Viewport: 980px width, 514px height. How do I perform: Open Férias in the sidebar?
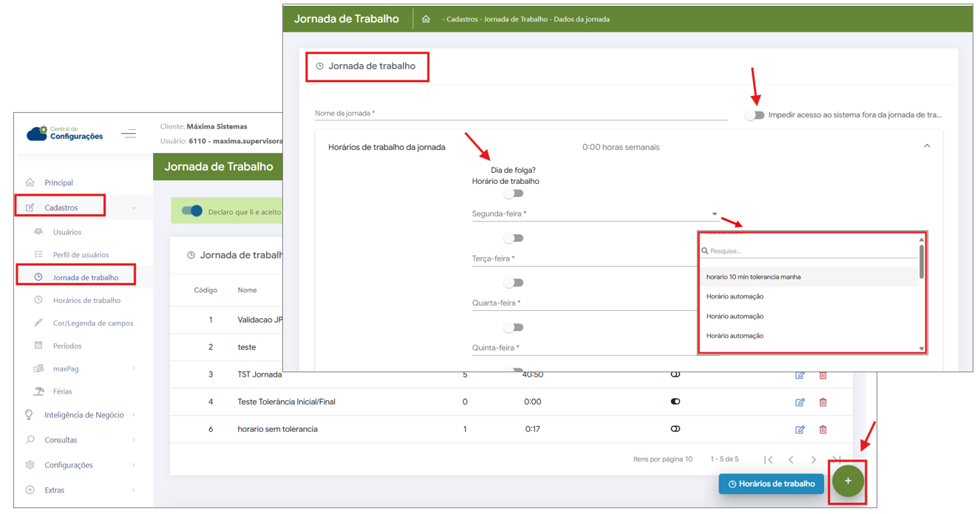pyautogui.click(x=62, y=391)
